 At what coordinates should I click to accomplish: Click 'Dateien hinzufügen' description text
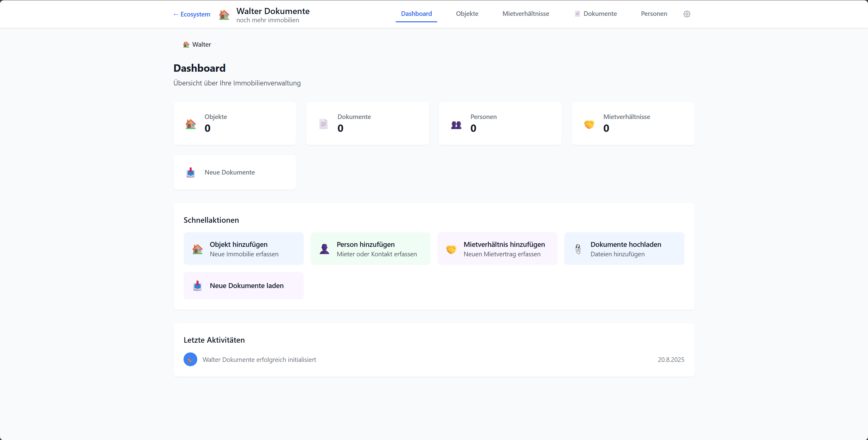[x=618, y=254]
